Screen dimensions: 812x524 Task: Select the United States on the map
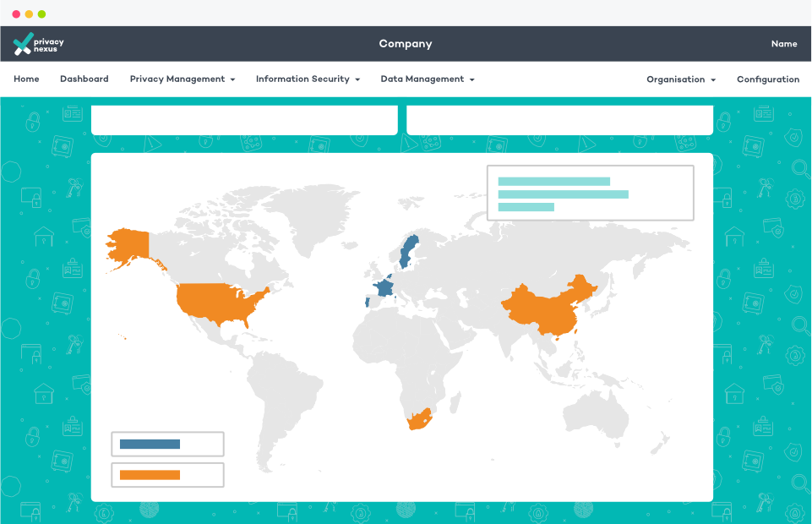click(x=220, y=304)
